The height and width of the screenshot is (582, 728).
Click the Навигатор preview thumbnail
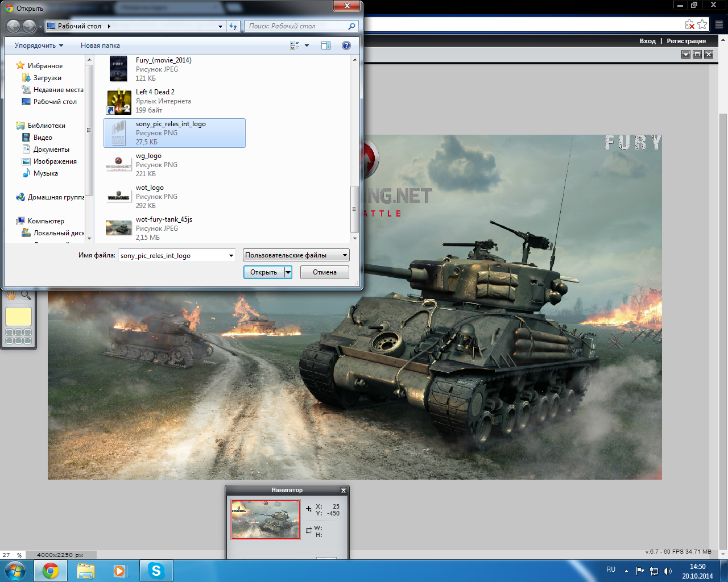[x=266, y=519]
